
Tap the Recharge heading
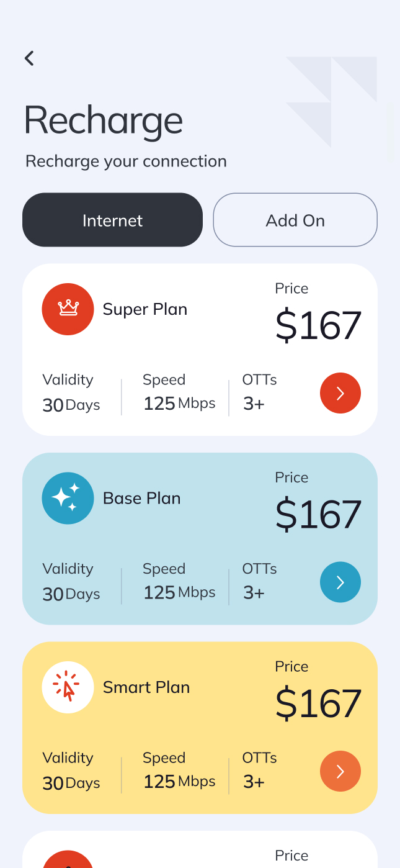(104, 120)
